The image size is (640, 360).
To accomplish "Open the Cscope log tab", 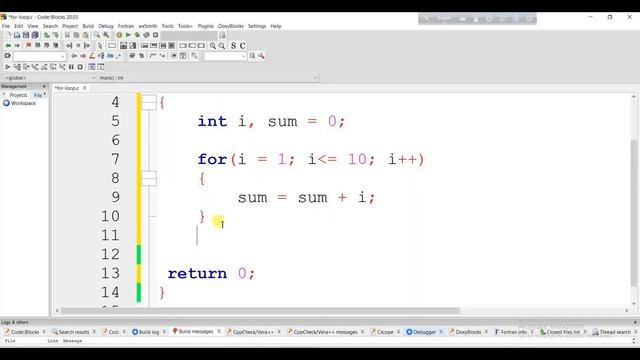I will (384, 332).
